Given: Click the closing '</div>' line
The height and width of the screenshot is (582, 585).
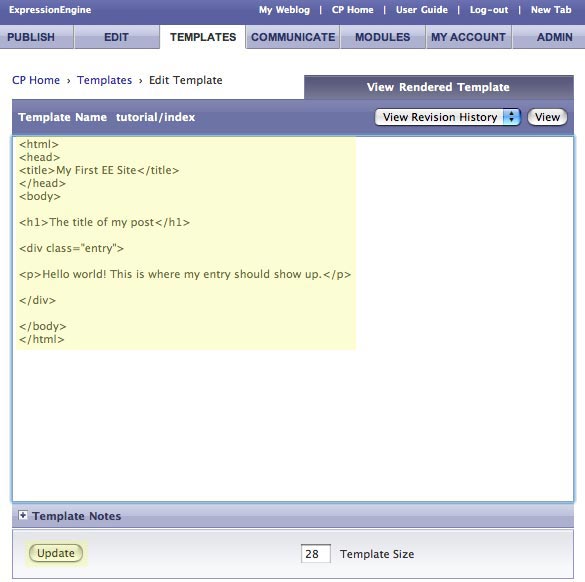Looking at the screenshot, I should 37,300.
